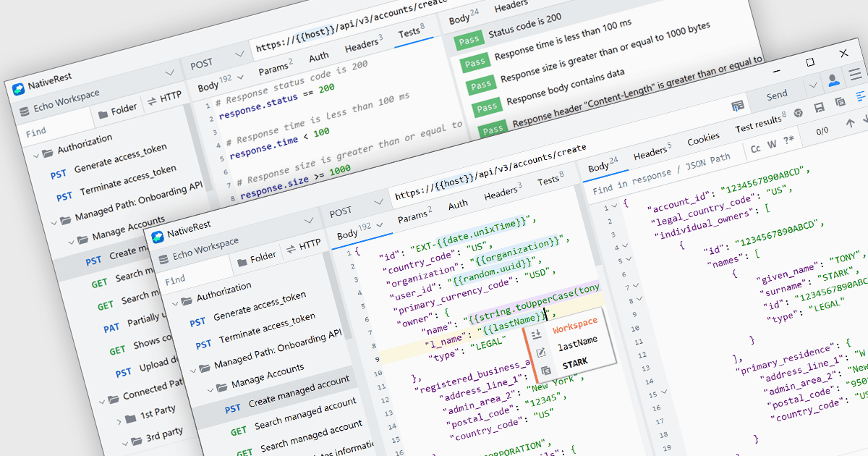Click the NativeRest logo icon in front window
Image resolution: width=868 pixels, height=456 pixels.
(x=157, y=237)
